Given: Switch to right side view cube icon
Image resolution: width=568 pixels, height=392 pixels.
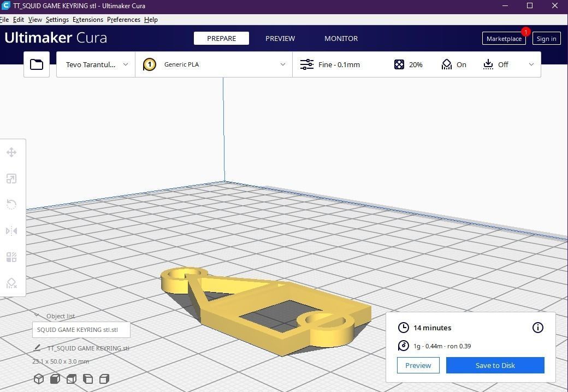Looking at the screenshot, I should point(104,379).
